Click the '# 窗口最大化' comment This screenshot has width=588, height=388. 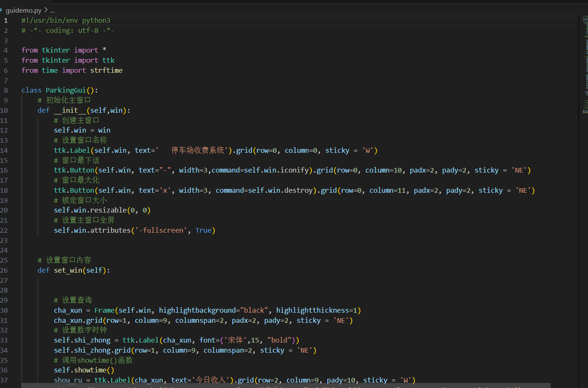pos(76,180)
